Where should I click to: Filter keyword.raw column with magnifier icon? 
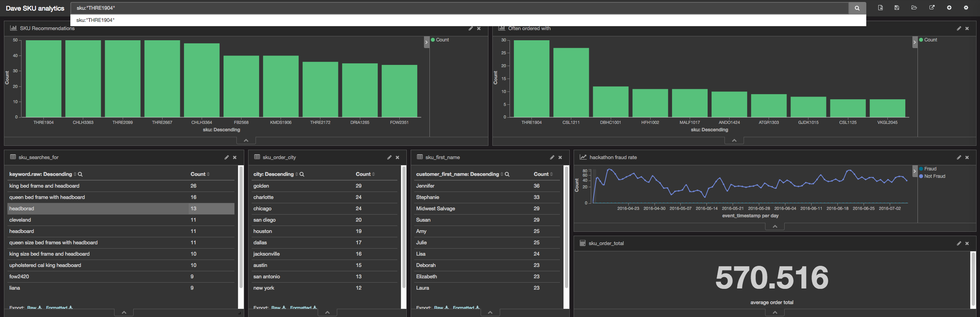80,174
